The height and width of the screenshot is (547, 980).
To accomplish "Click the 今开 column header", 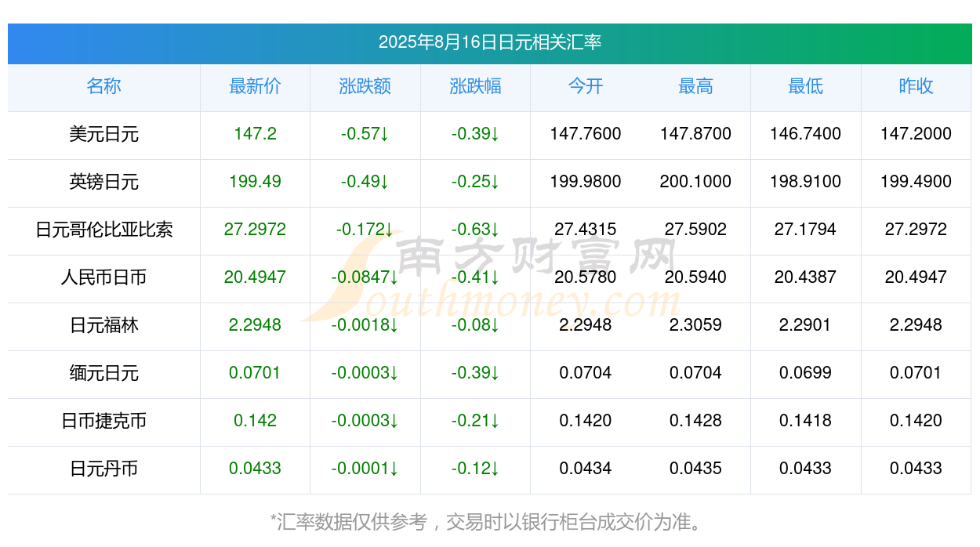I will click(586, 86).
